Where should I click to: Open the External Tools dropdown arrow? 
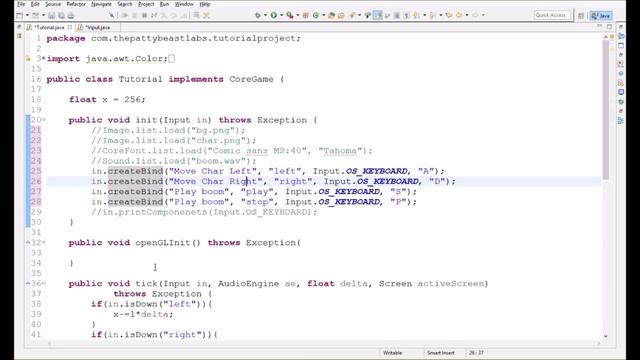tap(298, 15)
